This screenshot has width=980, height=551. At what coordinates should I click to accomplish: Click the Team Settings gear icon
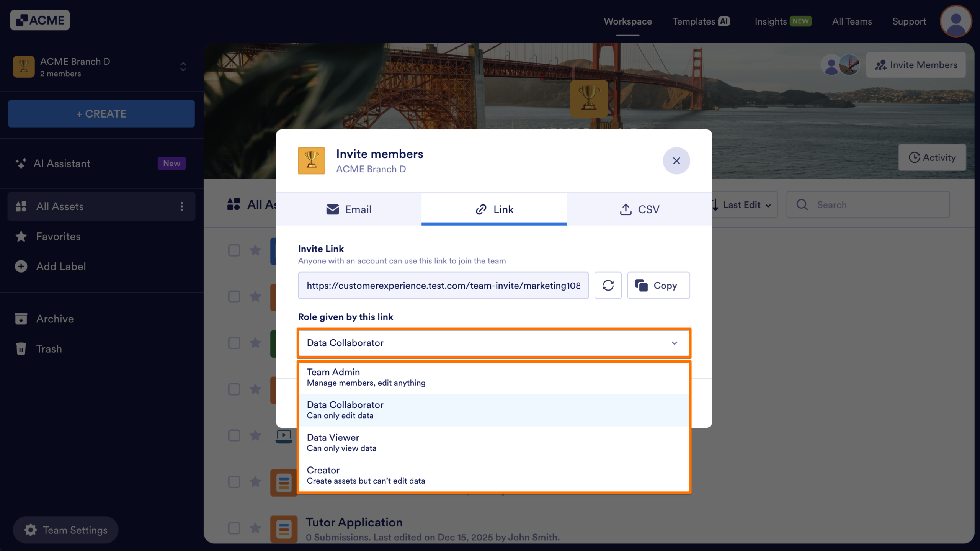pyautogui.click(x=30, y=530)
